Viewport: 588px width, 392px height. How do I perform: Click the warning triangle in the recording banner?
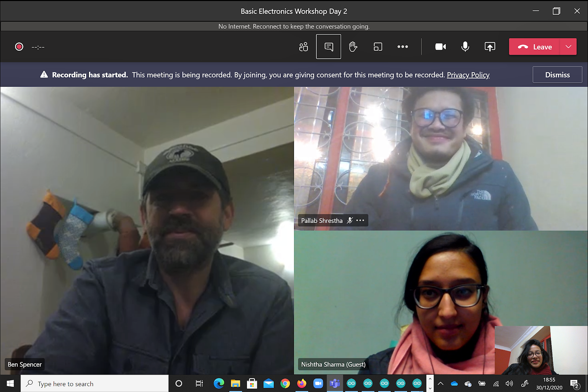44,75
